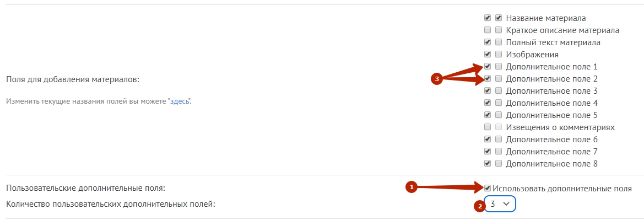The height and width of the screenshot is (220, 644).
Task: Uncheck left checkbox of Дополнительное поле 7
Action: coord(488,151)
